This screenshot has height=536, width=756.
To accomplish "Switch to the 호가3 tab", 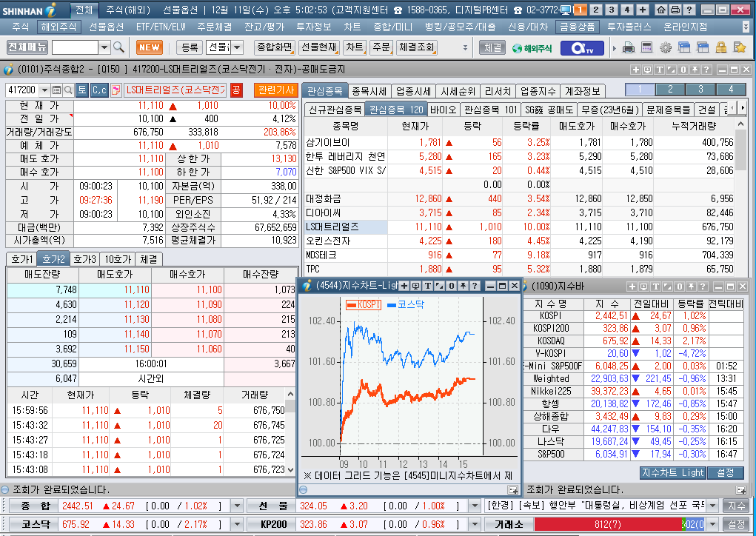I will 85,259.
